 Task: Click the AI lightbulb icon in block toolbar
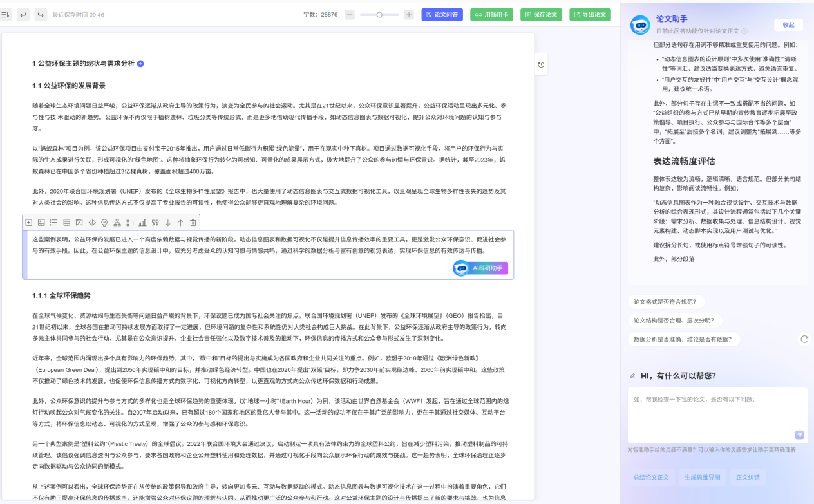point(104,223)
